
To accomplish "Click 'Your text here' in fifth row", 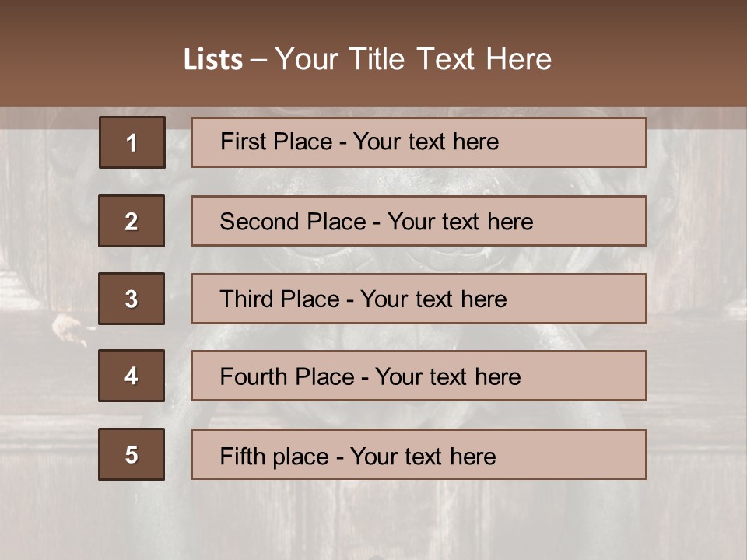I will point(423,456).
